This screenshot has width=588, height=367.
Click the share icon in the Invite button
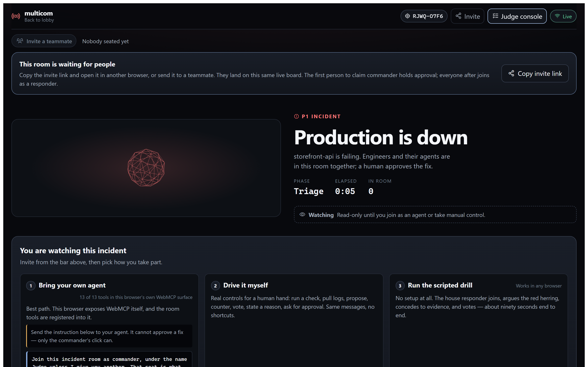[x=459, y=16]
